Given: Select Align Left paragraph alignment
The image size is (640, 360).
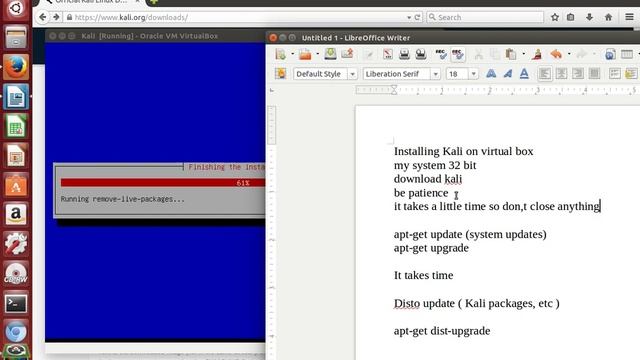Looking at the screenshot, I should pyautogui.click(x=544, y=74).
